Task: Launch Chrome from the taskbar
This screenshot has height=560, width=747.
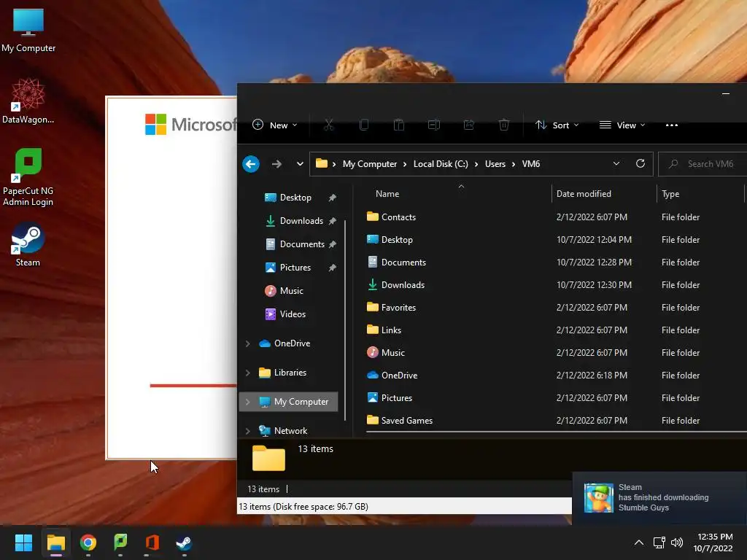Action: 88,542
